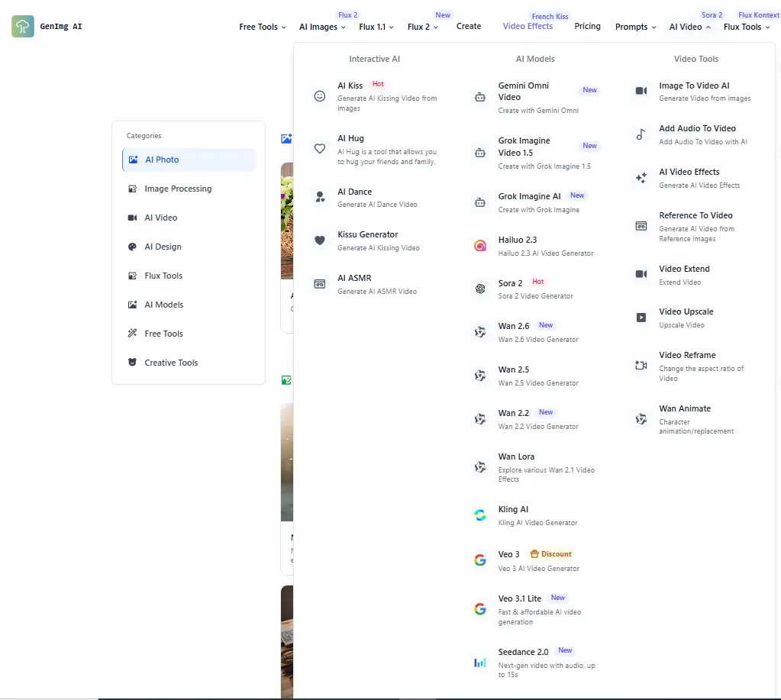Click the Sora 2 OpenAI icon
The width and height of the screenshot is (781, 700).
pyautogui.click(x=480, y=289)
